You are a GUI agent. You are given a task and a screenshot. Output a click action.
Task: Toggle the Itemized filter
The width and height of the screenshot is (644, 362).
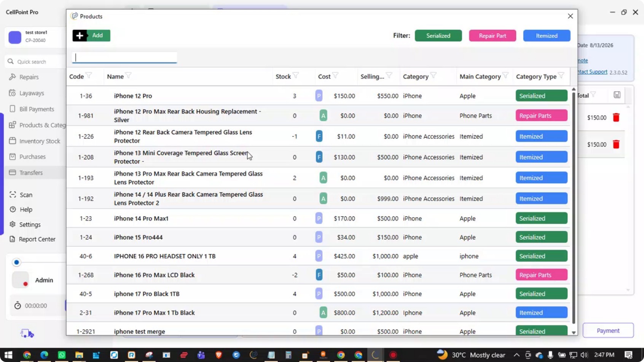pyautogui.click(x=547, y=35)
